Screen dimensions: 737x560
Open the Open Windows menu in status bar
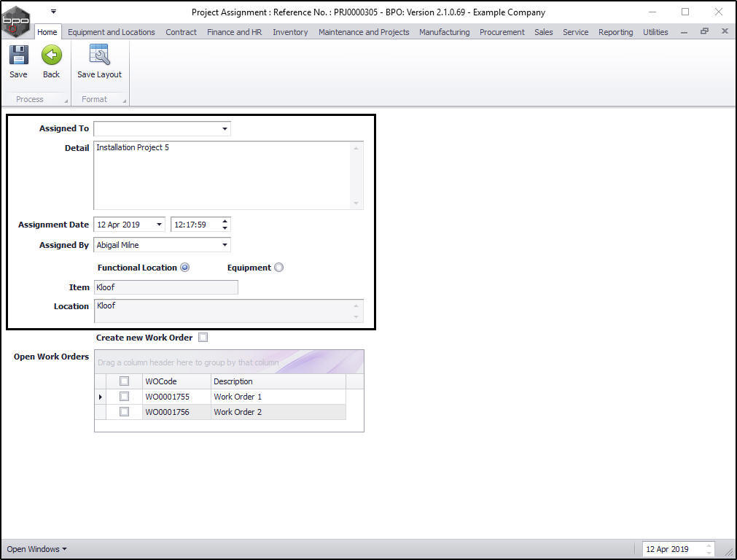[36, 549]
